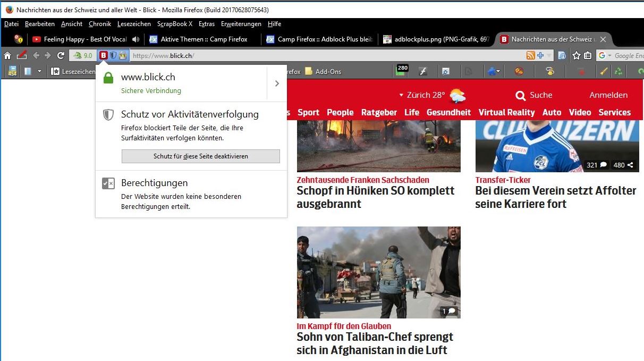The image size is (644, 361).
Task: Open the Extras menu
Action: click(x=206, y=24)
